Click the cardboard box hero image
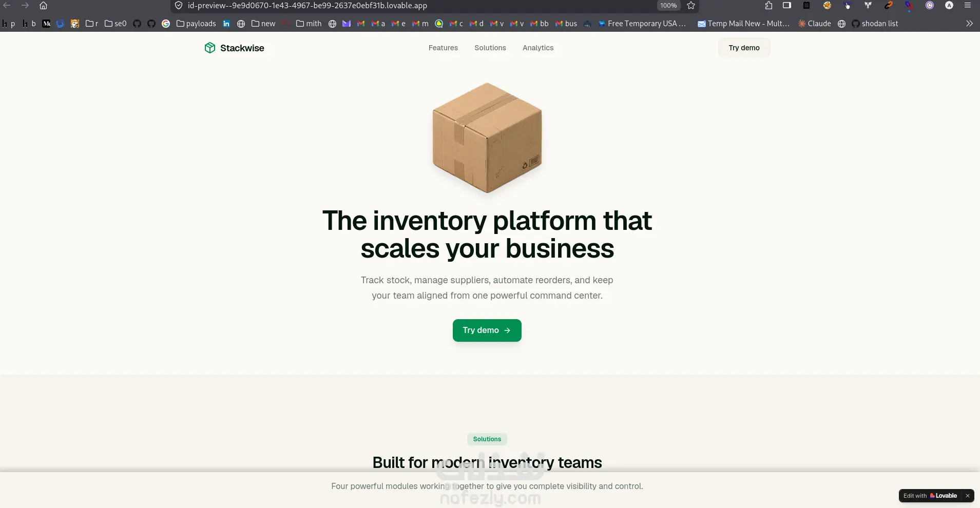The width and height of the screenshot is (980, 508). tap(487, 138)
